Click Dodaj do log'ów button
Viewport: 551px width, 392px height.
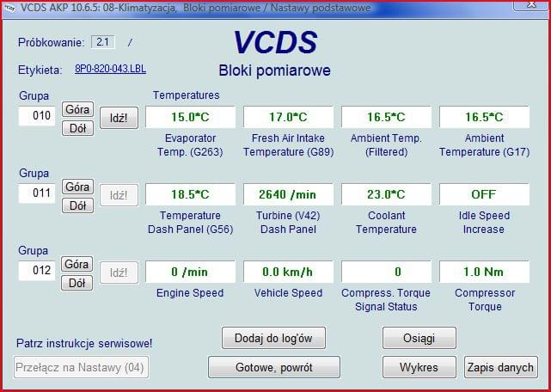(x=273, y=338)
